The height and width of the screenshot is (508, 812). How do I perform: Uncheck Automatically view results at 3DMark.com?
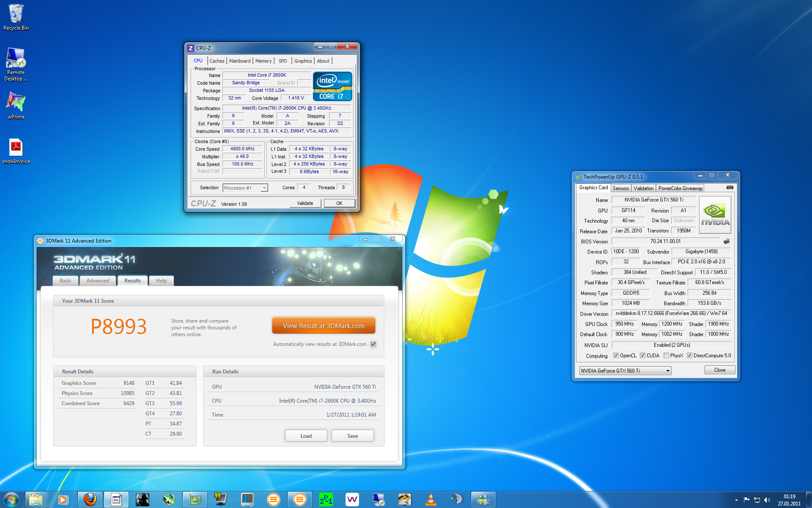[x=373, y=344]
